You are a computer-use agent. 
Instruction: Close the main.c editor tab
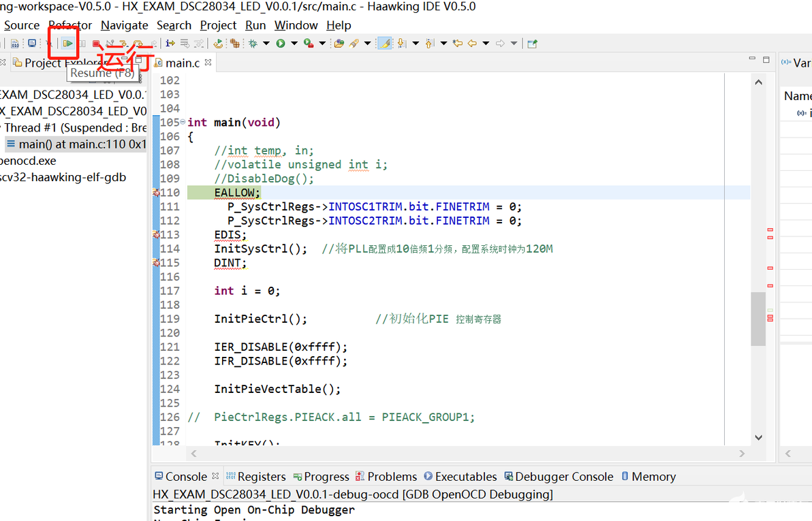click(208, 62)
